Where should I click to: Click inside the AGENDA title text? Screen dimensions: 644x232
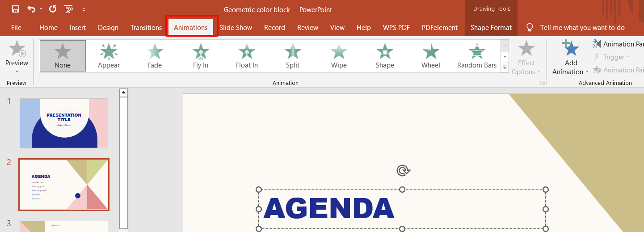point(329,209)
